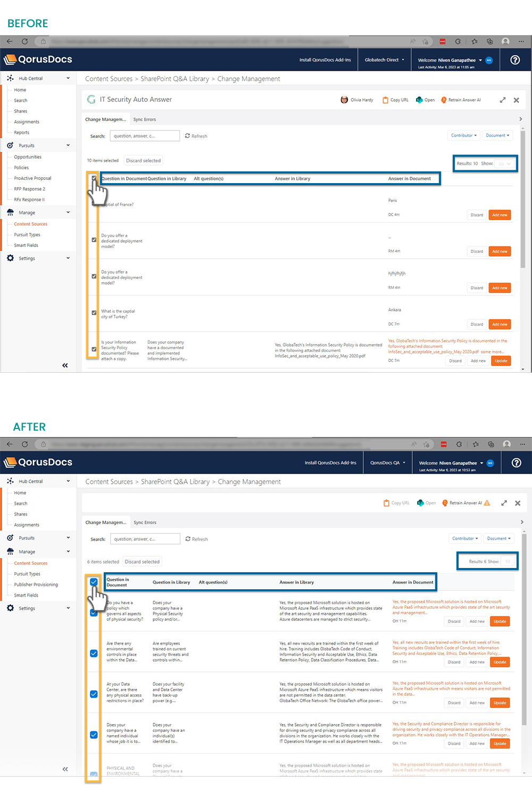Click the Pursuits target icon in AFTER sidebar
The height and width of the screenshot is (791, 532).
10,538
